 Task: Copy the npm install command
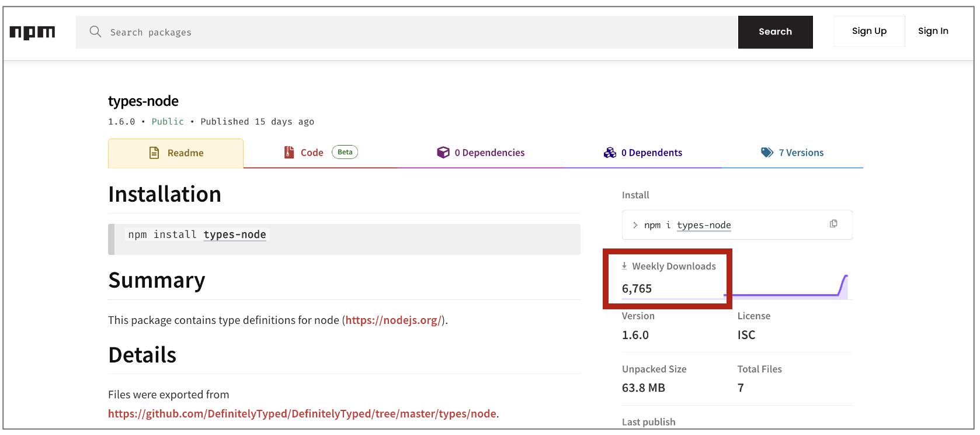833,224
